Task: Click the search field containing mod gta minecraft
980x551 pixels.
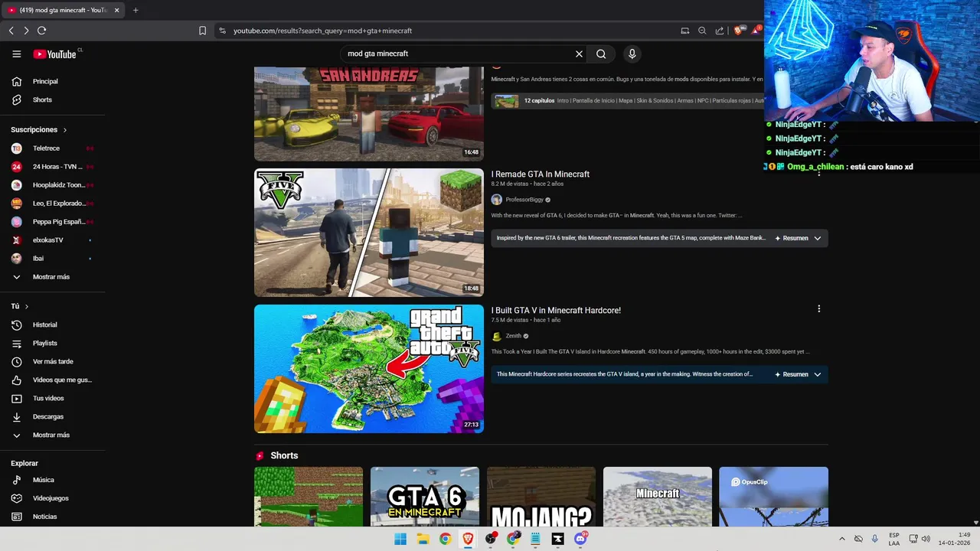Action: [456, 54]
